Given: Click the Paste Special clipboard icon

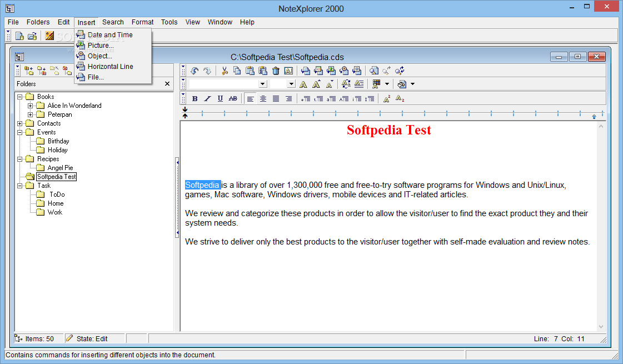Looking at the screenshot, I should point(263,71).
